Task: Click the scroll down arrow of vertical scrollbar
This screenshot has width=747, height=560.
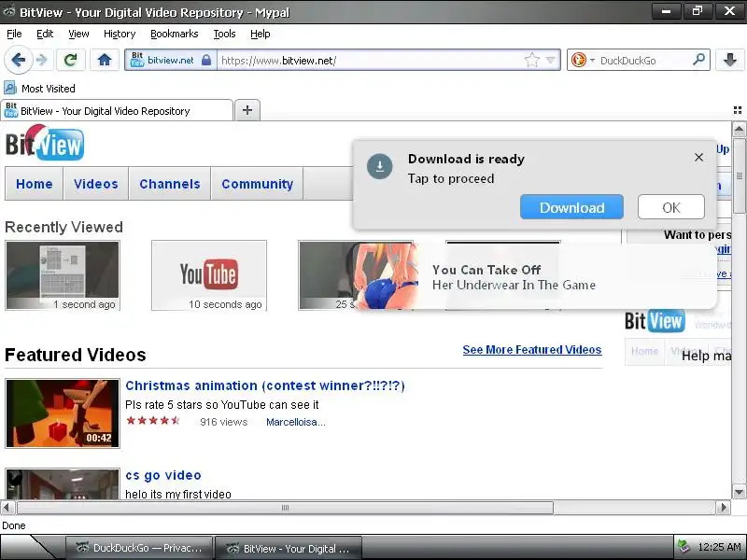Action: tap(739, 492)
